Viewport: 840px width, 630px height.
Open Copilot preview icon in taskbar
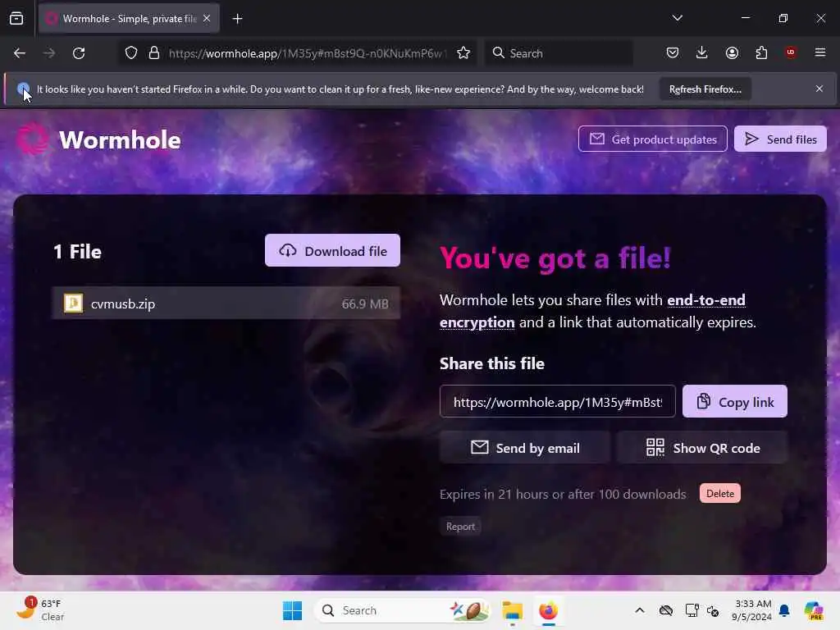(x=813, y=610)
